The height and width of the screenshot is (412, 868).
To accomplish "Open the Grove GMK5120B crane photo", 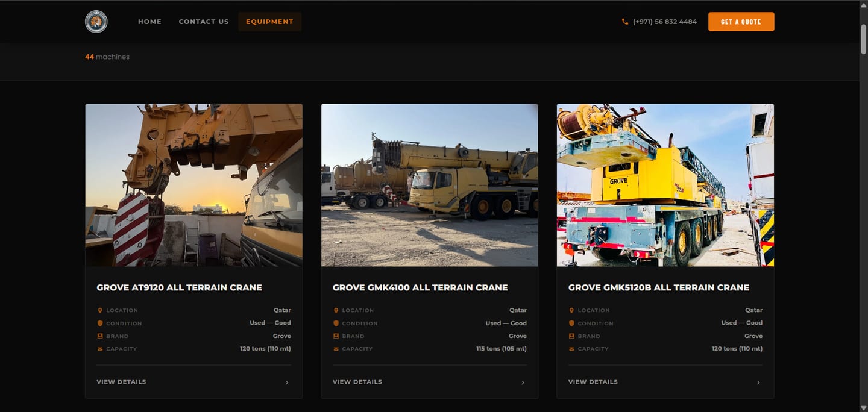I will 665,185.
